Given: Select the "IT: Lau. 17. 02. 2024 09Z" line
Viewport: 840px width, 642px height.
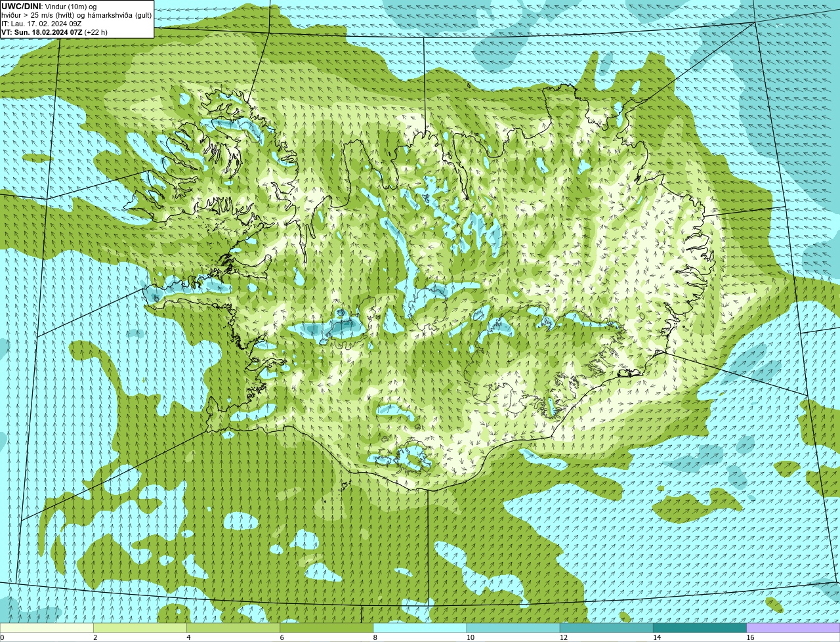Looking at the screenshot, I should click(41, 24).
